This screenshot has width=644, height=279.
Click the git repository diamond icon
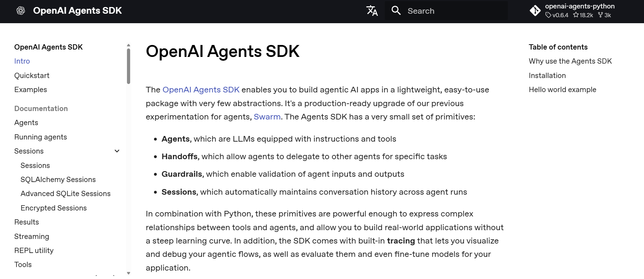pyautogui.click(x=535, y=11)
